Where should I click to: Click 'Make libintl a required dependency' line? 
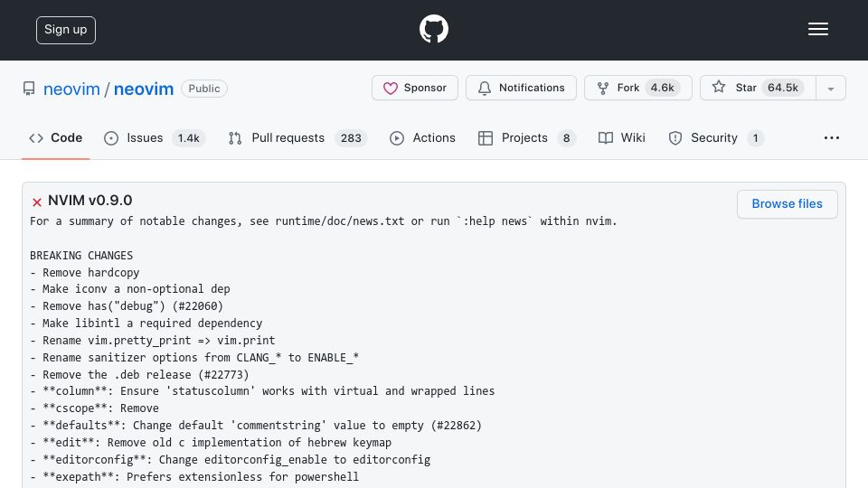(x=146, y=324)
